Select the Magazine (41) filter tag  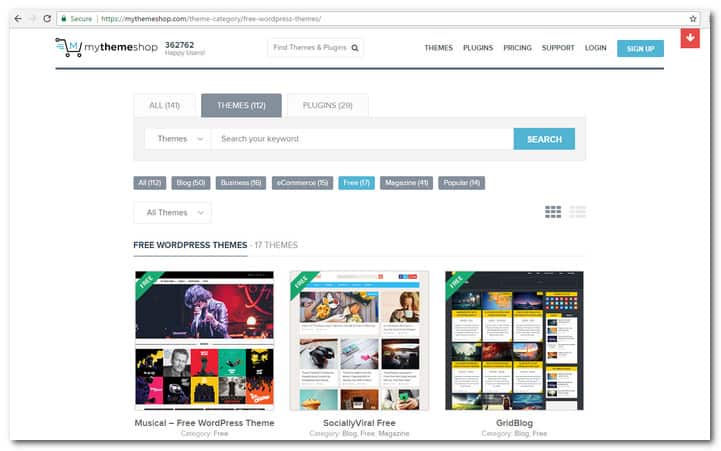click(407, 183)
